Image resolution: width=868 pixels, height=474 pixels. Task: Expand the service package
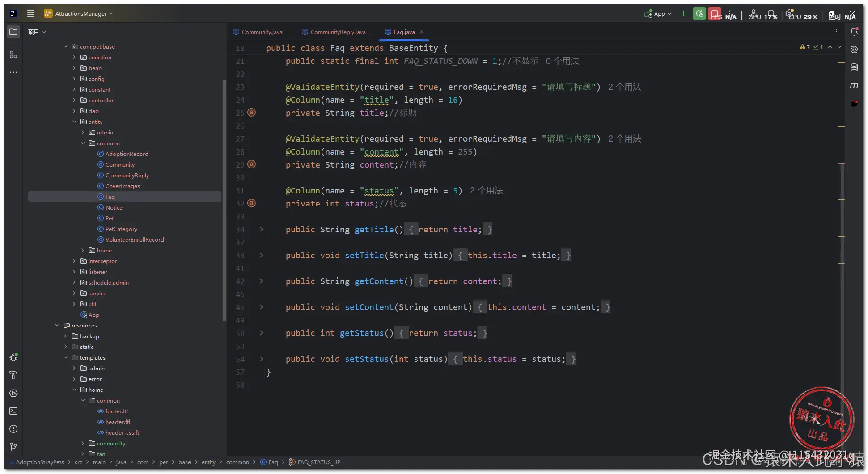pos(74,293)
